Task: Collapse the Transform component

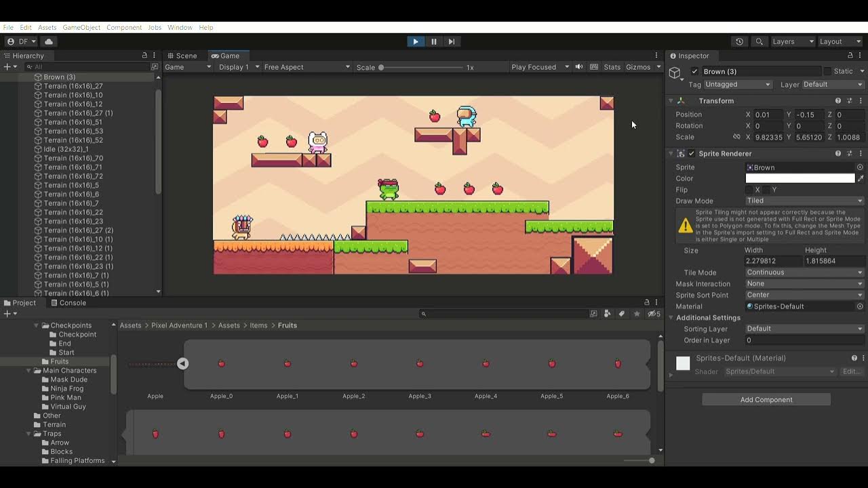Action: coord(671,100)
